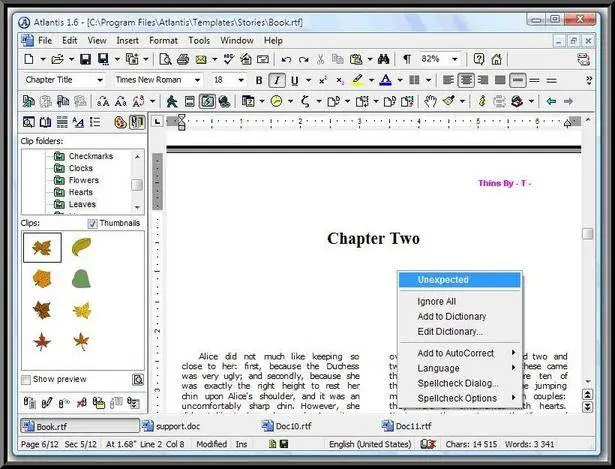The height and width of the screenshot is (469, 615).
Task: Open the Format menu
Action: tap(163, 40)
